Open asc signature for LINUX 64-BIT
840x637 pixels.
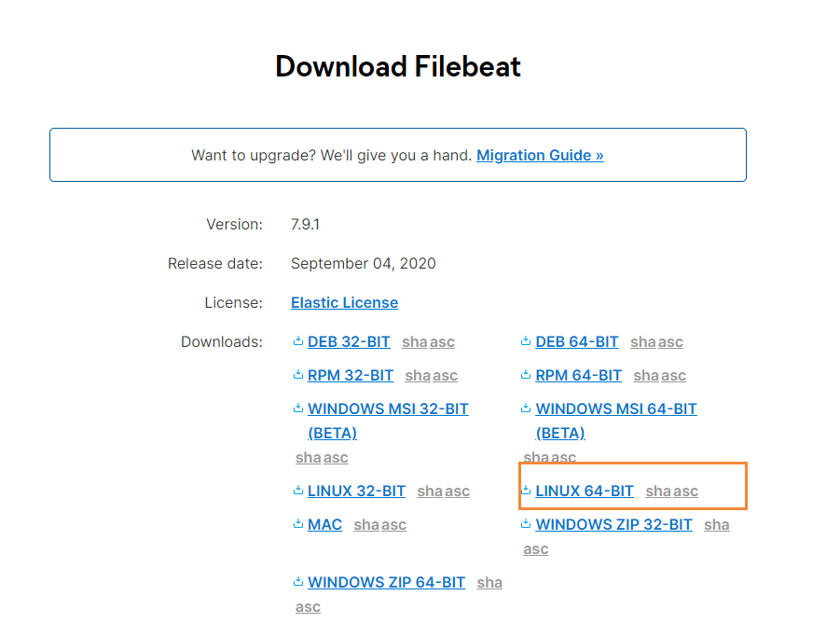point(686,492)
